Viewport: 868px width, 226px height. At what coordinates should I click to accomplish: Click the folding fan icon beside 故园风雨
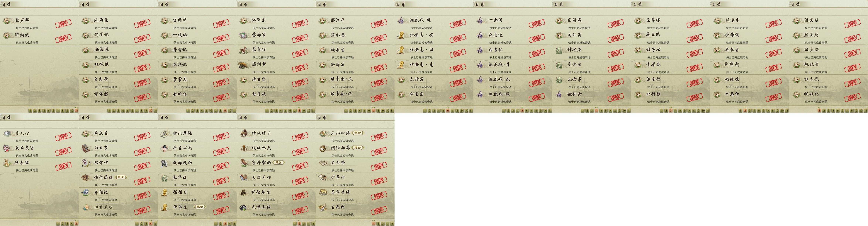click(x=165, y=163)
